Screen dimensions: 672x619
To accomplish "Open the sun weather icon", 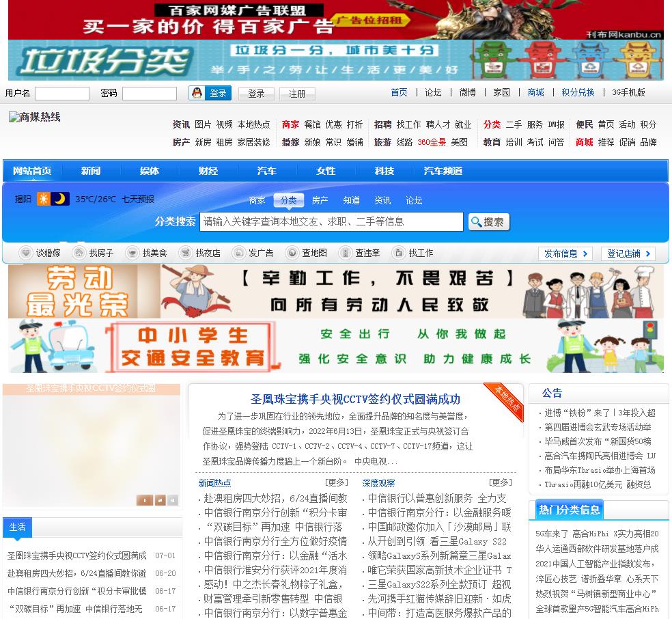I will (43, 199).
